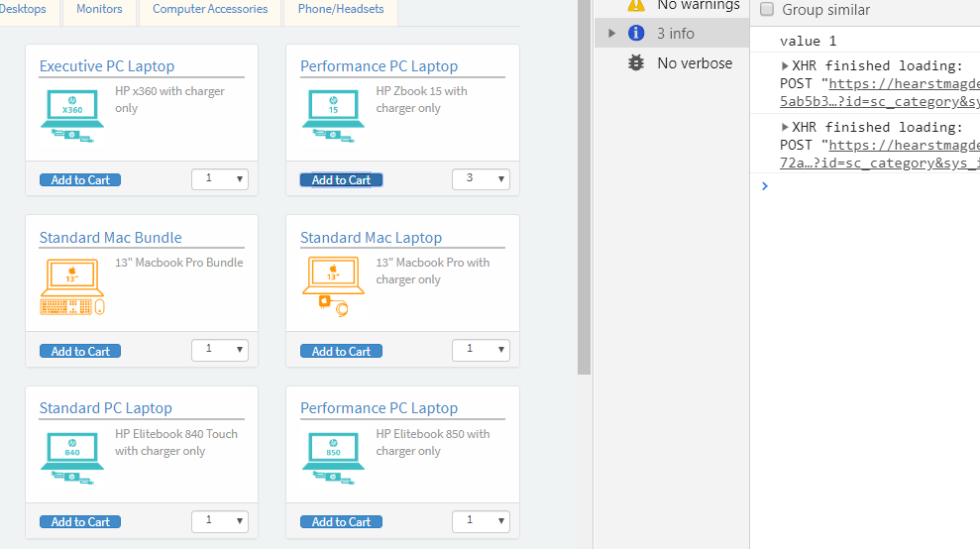Click the console prompt chevron
Viewport: 980px width, 549px height.
764,185
